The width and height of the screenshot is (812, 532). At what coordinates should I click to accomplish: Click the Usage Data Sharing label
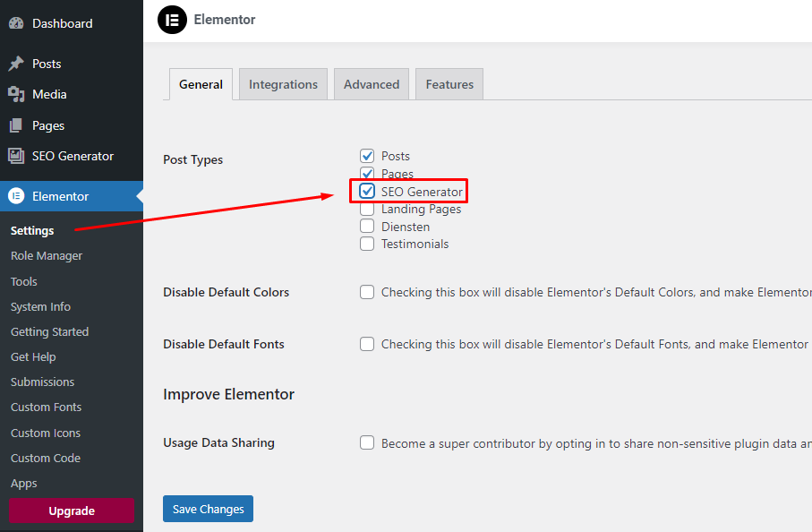tap(218, 443)
